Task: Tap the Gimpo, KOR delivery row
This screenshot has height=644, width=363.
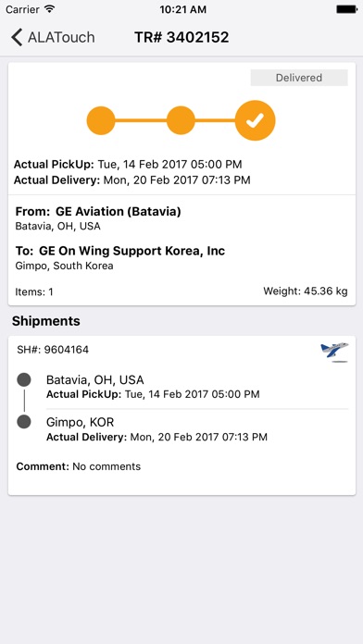Action: click(x=197, y=428)
